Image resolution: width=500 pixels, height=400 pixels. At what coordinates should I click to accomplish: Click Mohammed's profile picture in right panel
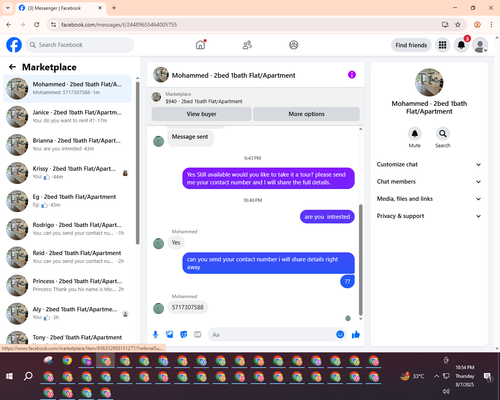pyautogui.click(x=429, y=82)
